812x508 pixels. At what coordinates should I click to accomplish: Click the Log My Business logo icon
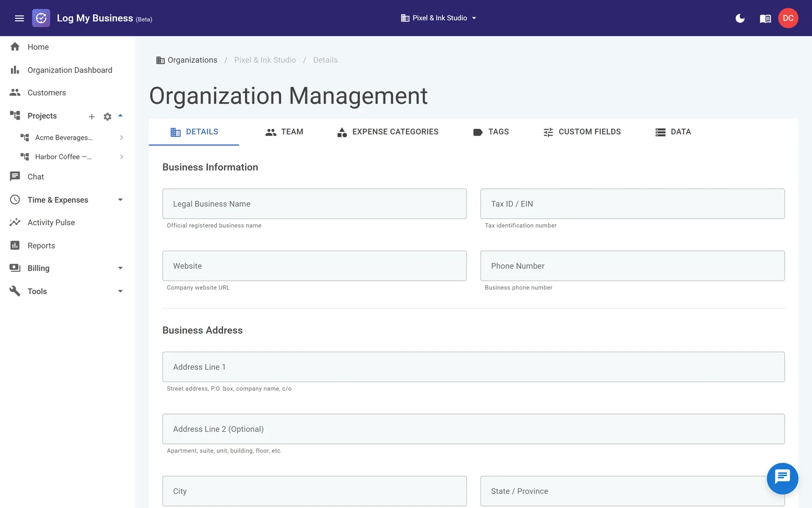click(41, 18)
